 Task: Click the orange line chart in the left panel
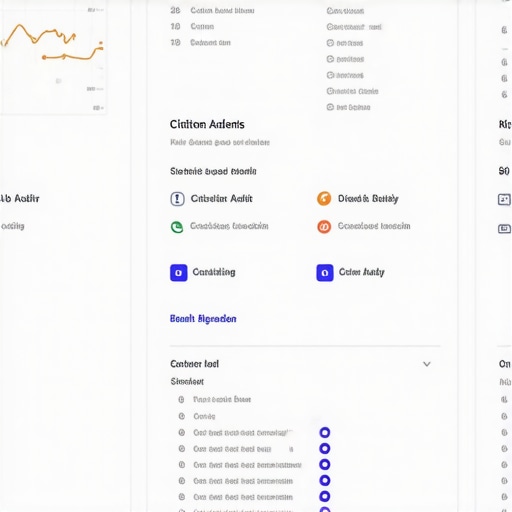pos(53,43)
